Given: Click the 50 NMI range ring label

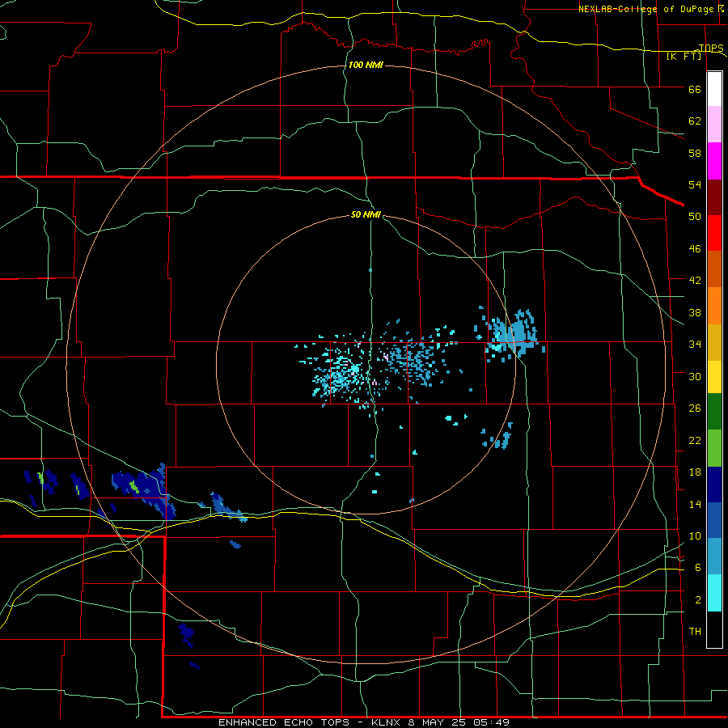Looking at the screenshot, I should coord(366,214).
